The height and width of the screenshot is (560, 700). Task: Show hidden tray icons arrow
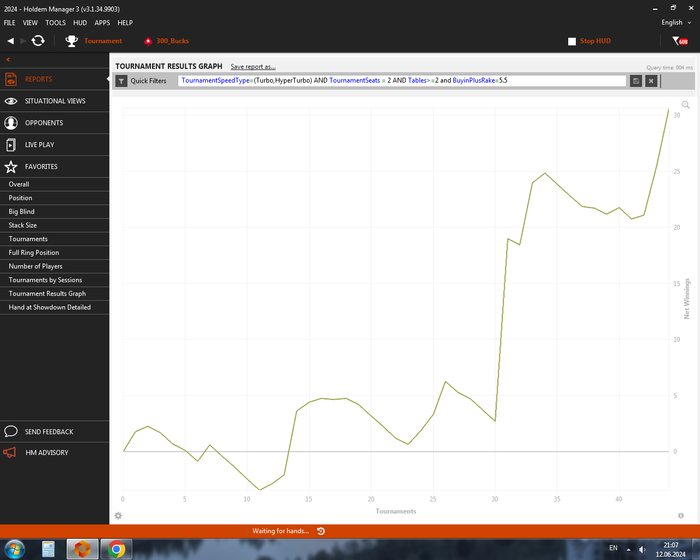click(629, 549)
